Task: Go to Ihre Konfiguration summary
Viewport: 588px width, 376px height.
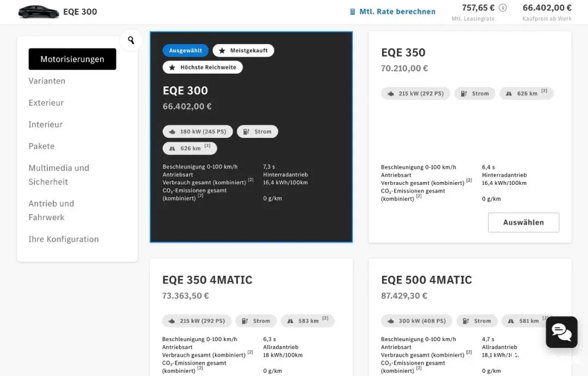Action: [x=64, y=239]
